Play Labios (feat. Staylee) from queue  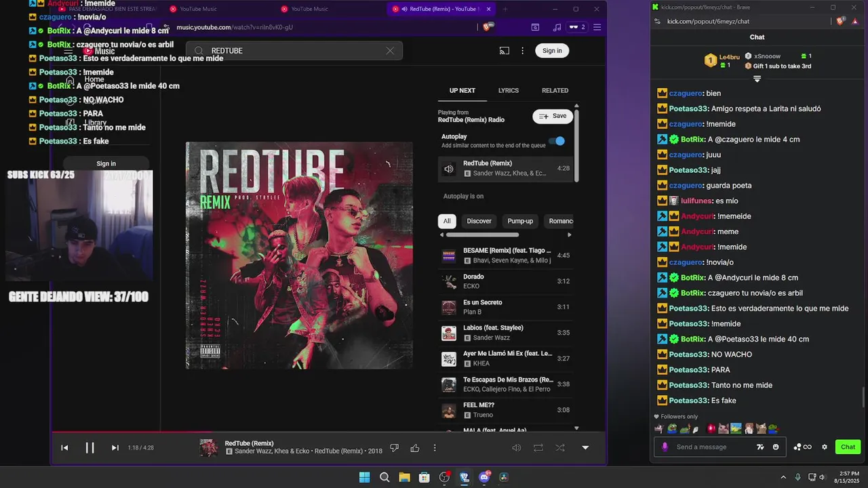(505, 333)
